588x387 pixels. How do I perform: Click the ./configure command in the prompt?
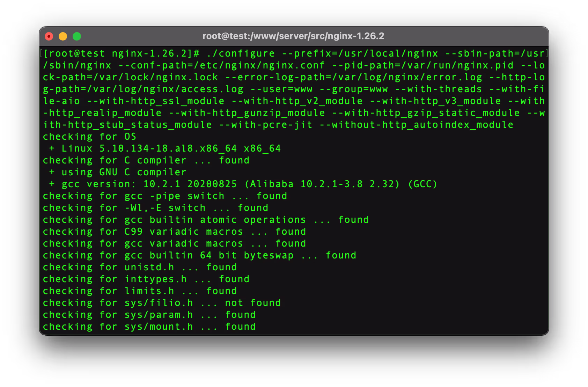(x=241, y=53)
